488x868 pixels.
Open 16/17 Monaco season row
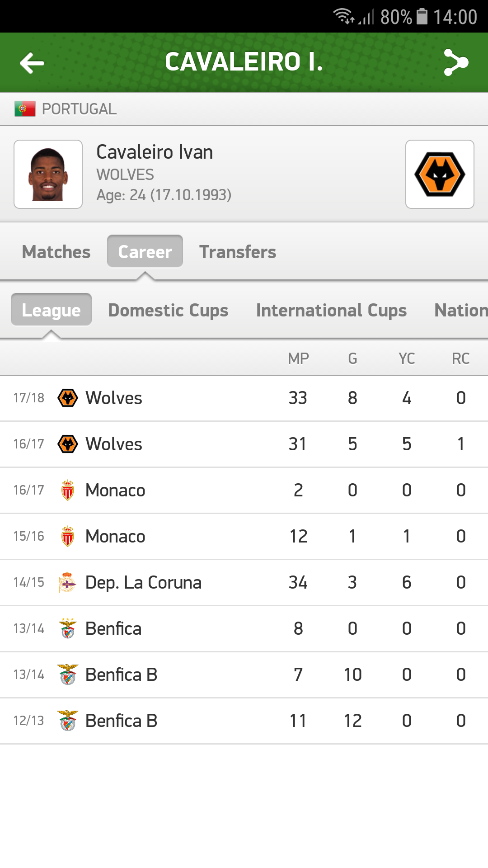[244, 490]
